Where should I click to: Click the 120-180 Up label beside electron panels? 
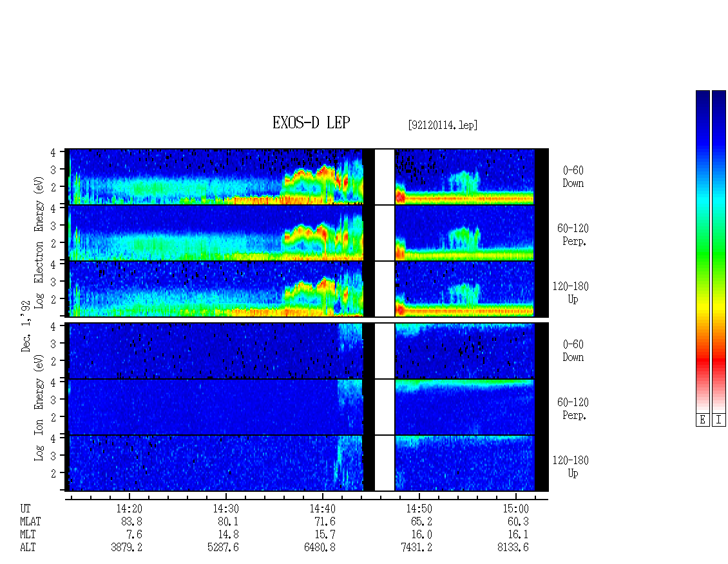point(571,293)
